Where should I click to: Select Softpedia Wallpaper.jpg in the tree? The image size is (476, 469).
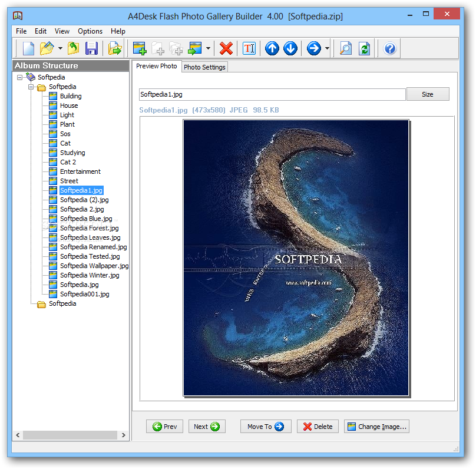point(94,266)
